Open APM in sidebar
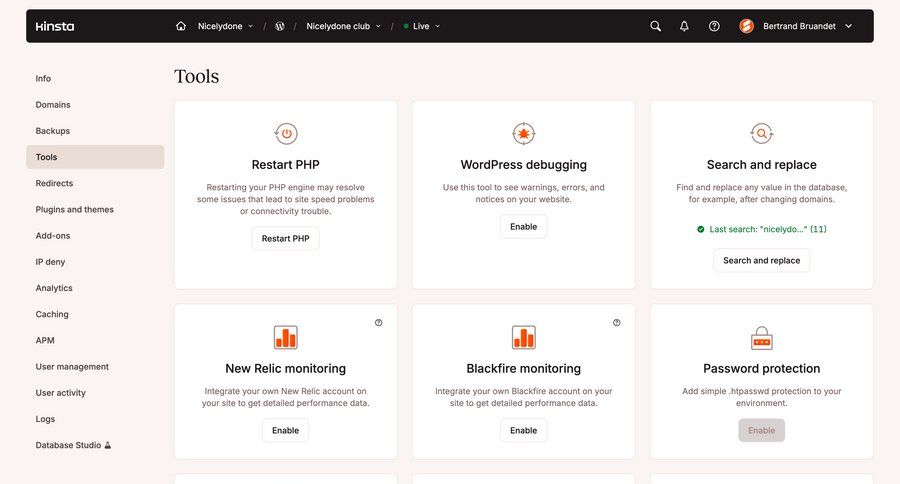This screenshot has height=484, width=900. click(x=45, y=340)
